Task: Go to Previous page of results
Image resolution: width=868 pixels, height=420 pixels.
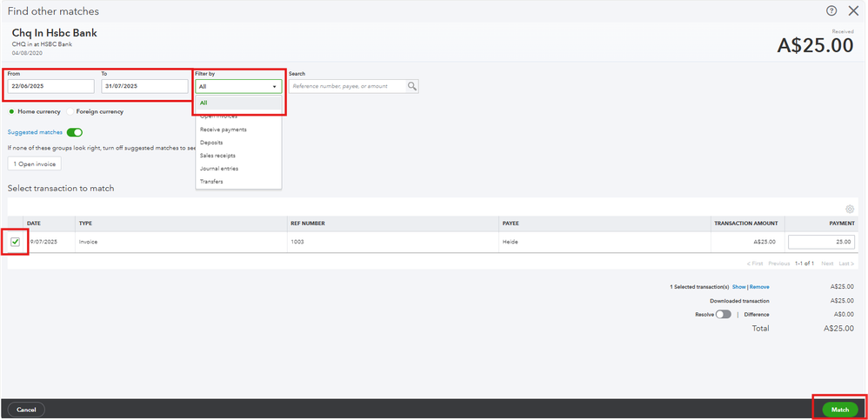Action: tap(779, 263)
